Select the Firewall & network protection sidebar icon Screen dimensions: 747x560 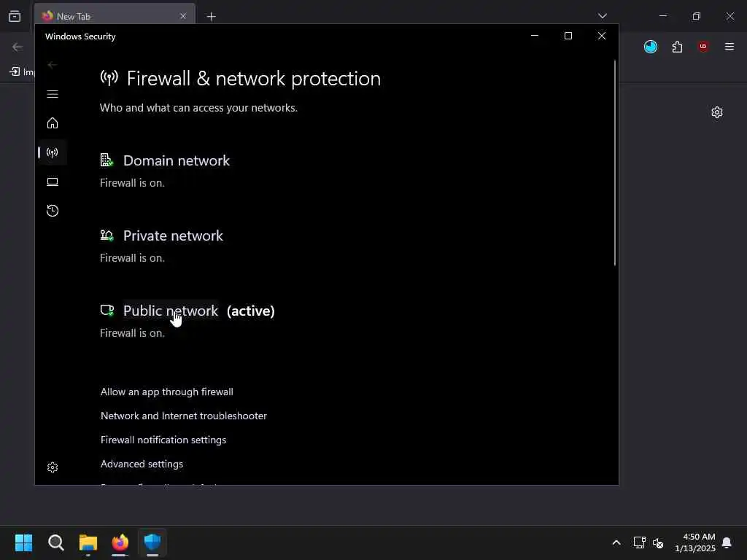click(x=53, y=152)
